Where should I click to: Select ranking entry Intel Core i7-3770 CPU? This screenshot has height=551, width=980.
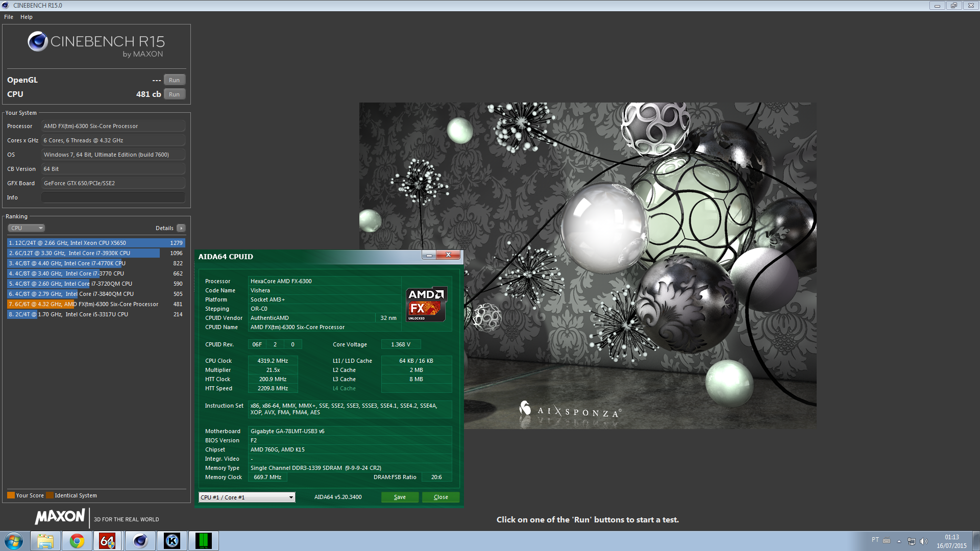click(x=96, y=273)
